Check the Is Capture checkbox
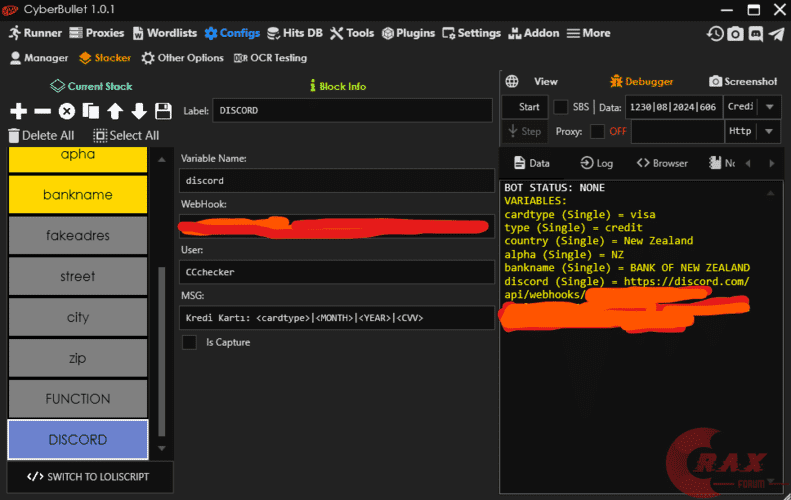Viewport: 791px width, 500px height. [x=189, y=342]
